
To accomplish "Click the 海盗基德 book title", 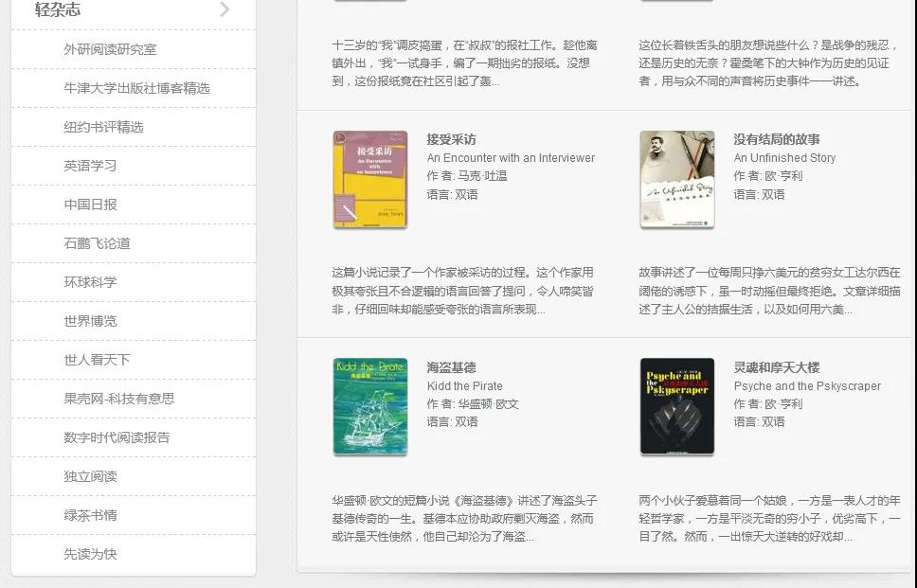I will coord(451,367).
